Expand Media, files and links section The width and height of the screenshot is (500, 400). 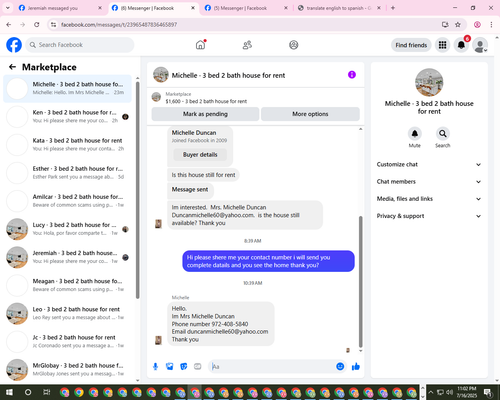429,199
